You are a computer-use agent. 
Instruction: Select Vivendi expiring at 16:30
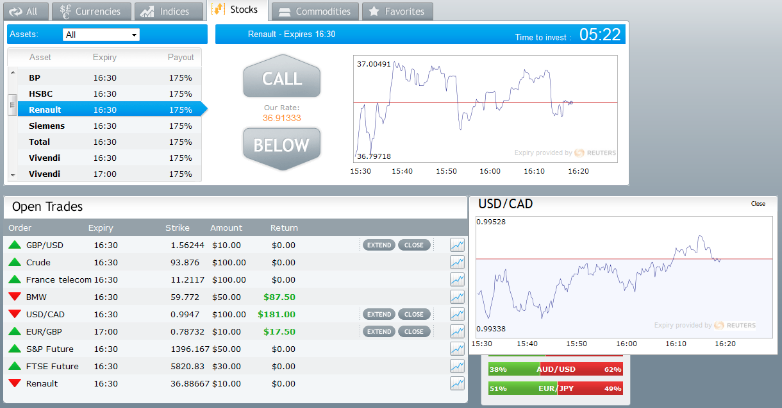pyautogui.click(x=109, y=158)
